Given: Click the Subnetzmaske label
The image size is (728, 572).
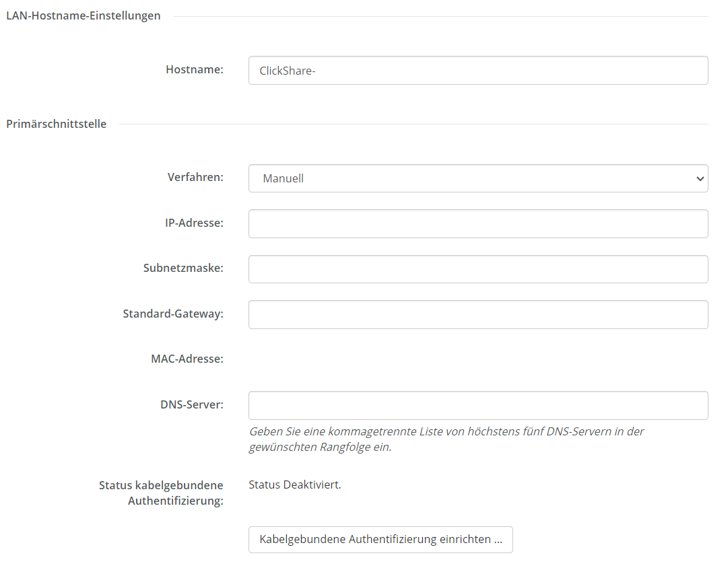Looking at the screenshot, I should [183, 268].
